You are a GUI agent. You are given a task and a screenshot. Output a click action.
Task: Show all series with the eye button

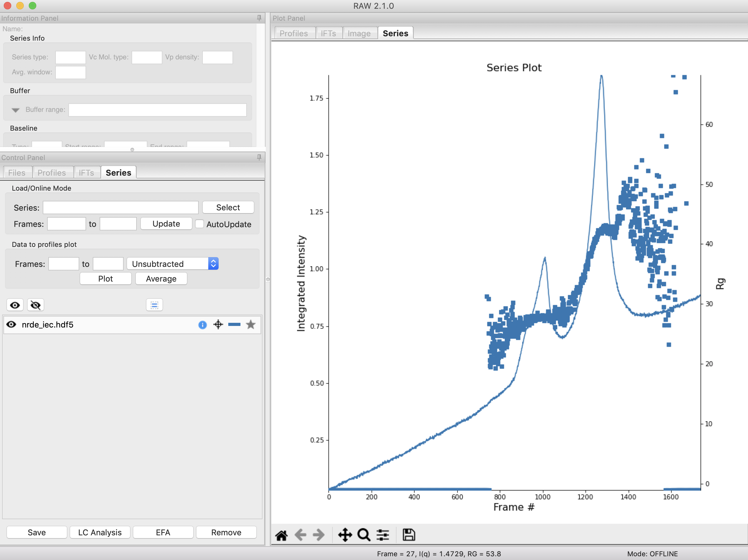coord(15,305)
